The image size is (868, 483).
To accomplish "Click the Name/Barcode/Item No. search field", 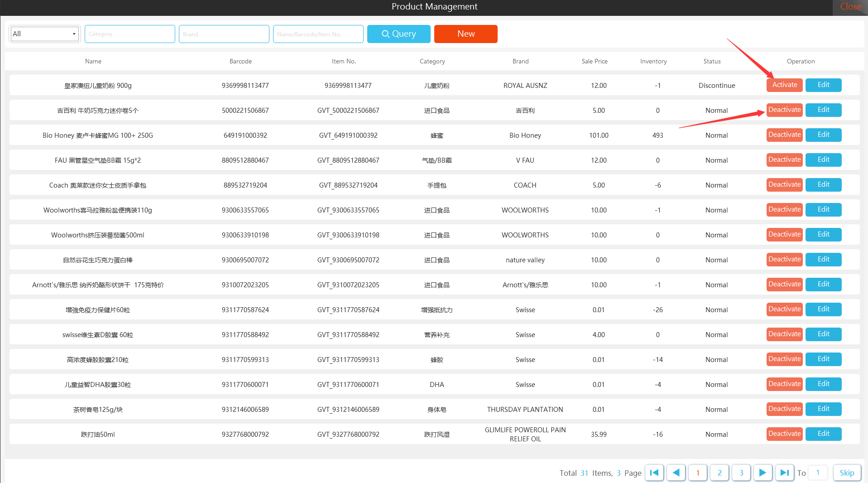I will [318, 34].
